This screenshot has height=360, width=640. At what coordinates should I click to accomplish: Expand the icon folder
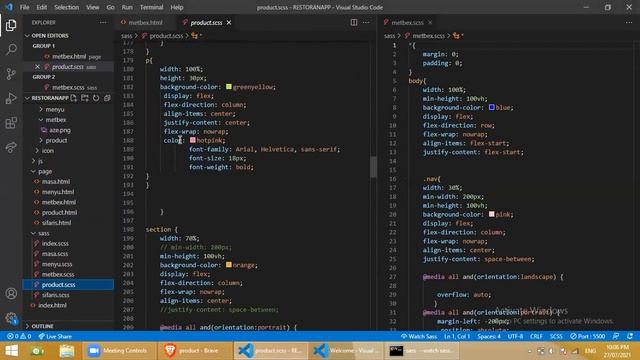[x=47, y=151]
